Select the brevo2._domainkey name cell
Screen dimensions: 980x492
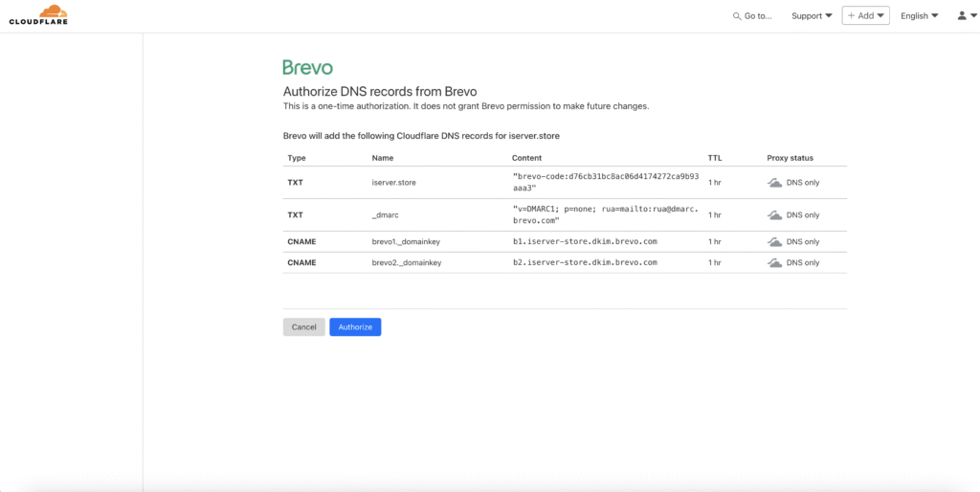point(406,262)
